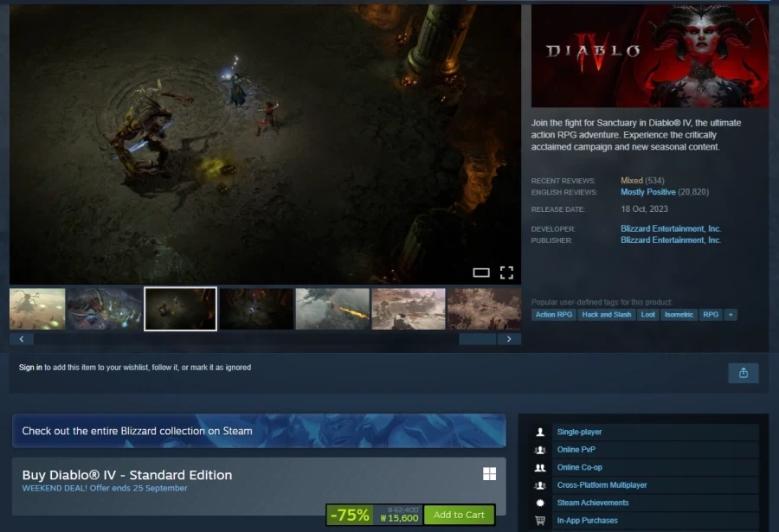This screenshot has width=779, height=532.
Task: Click the Diablo IV header capsule image
Action: coord(650,56)
